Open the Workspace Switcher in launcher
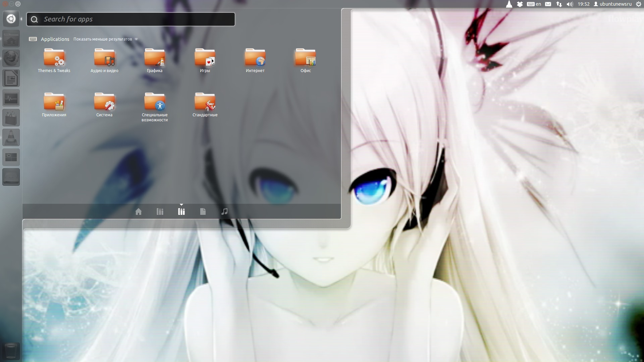644x362 pixels. [x=11, y=157]
